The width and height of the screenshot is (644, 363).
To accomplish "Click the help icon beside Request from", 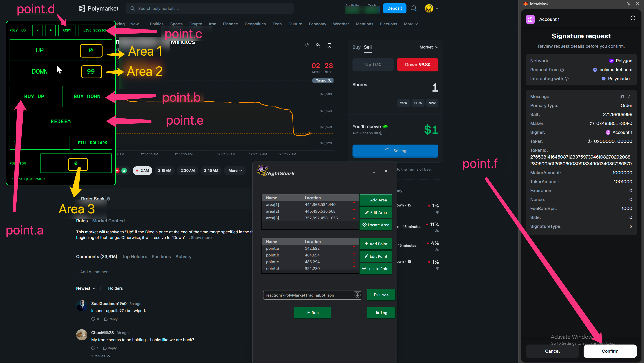I will (562, 70).
